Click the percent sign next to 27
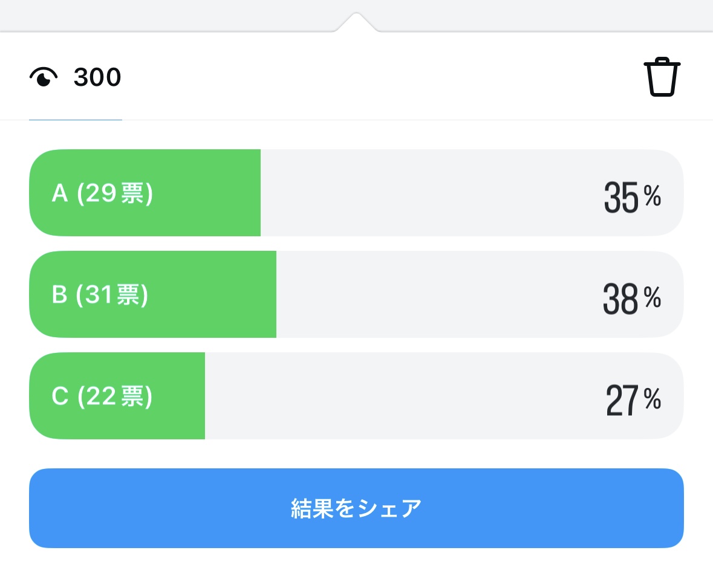Screen dimensions: 713x588 (x=653, y=399)
